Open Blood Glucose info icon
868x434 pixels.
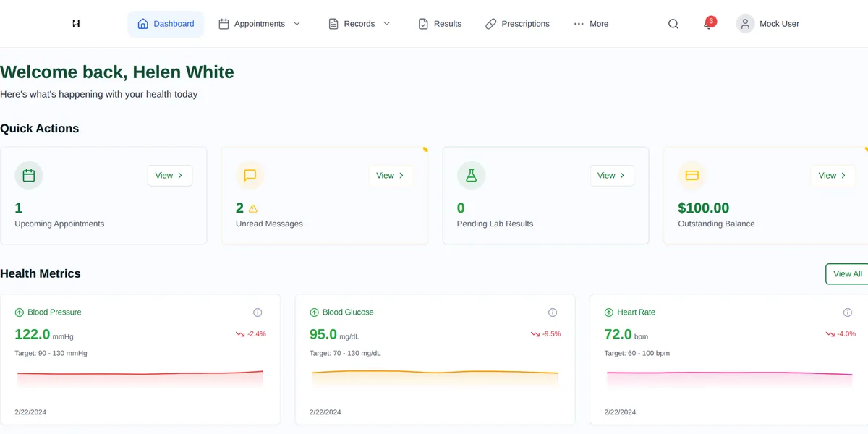click(x=553, y=312)
